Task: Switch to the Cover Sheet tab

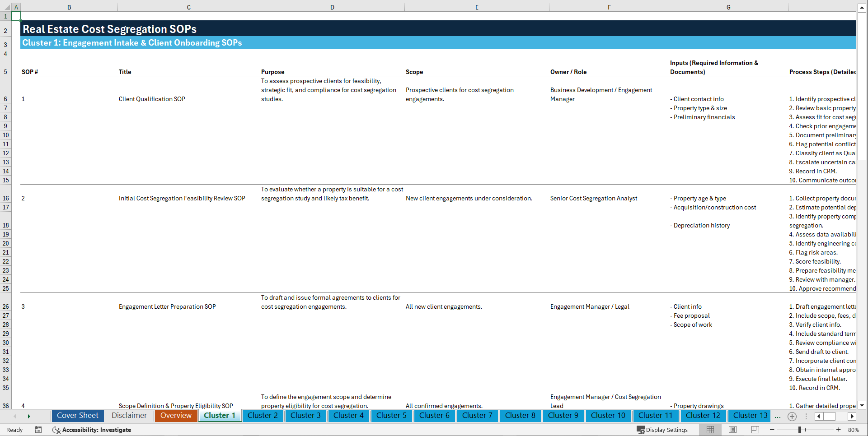Action: coord(77,416)
